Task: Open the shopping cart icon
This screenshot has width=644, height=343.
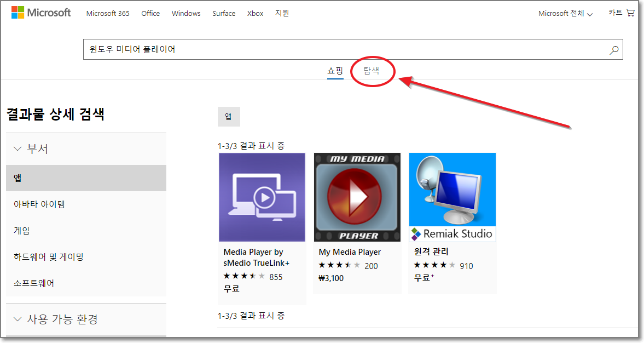Action: pyautogui.click(x=630, y=13)
